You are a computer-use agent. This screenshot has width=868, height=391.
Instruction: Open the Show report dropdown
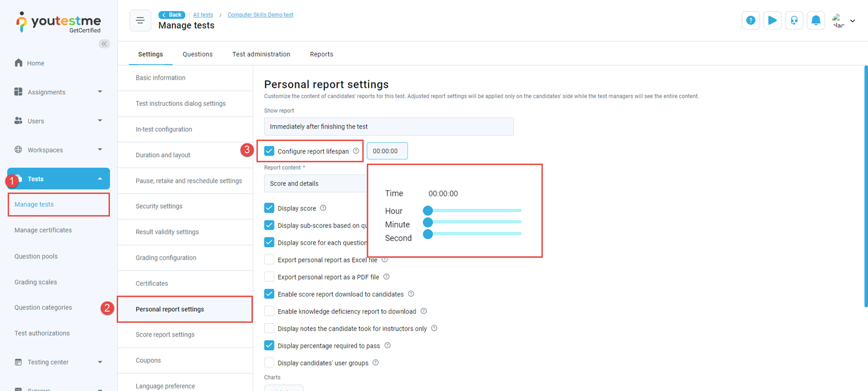click(x=388, y=126)
